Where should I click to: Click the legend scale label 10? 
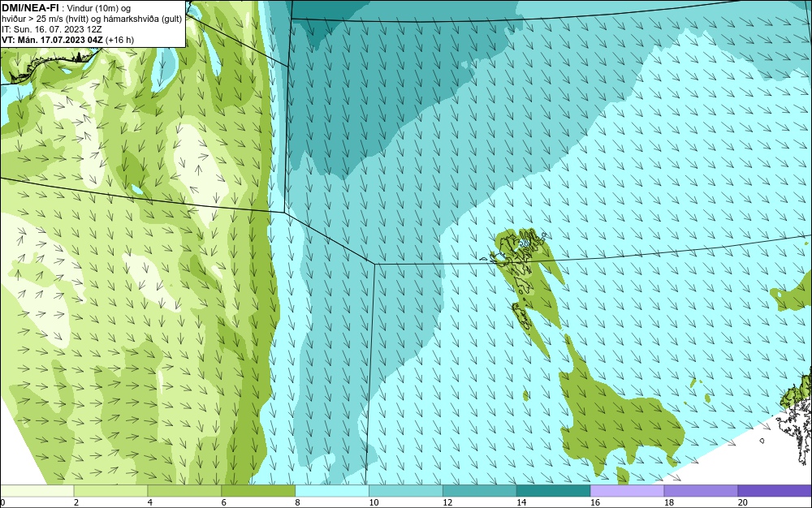click(x=374, y=502)
